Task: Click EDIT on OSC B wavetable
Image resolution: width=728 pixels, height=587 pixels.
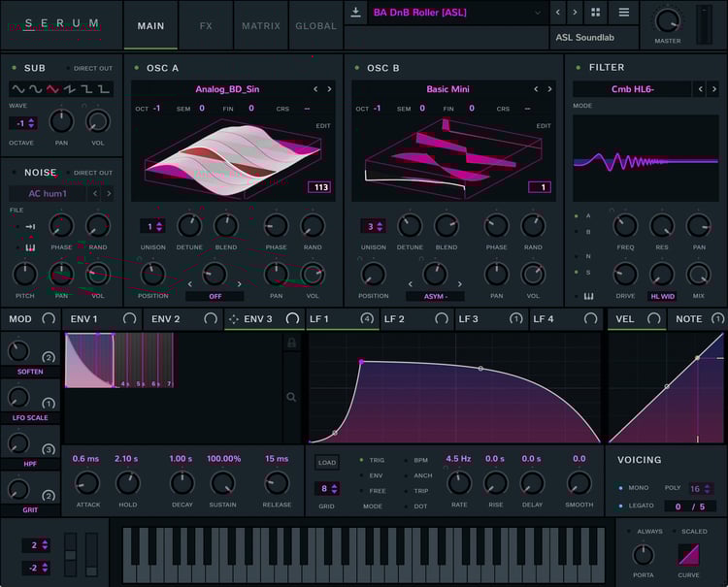Action: point(544,126)
